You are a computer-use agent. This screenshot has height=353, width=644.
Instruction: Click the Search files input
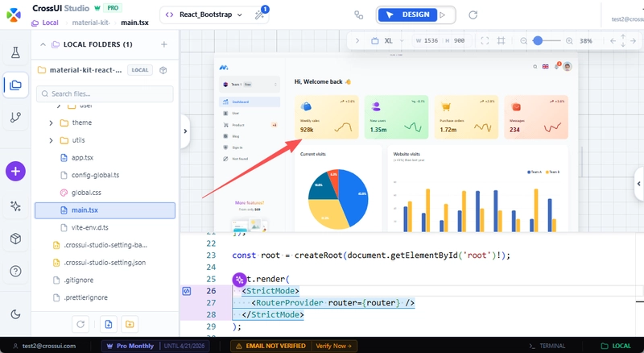point(105,93)
